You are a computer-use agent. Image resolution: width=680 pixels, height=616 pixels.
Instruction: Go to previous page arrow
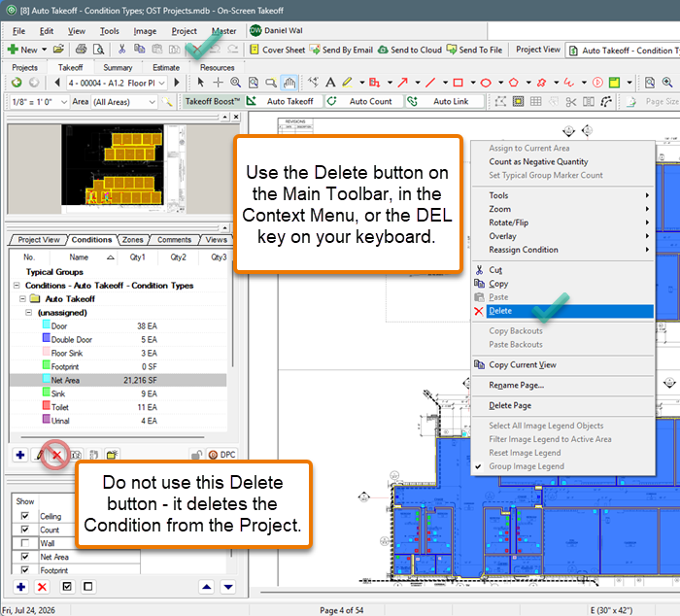pyautogui.click(x=56, y=82)
